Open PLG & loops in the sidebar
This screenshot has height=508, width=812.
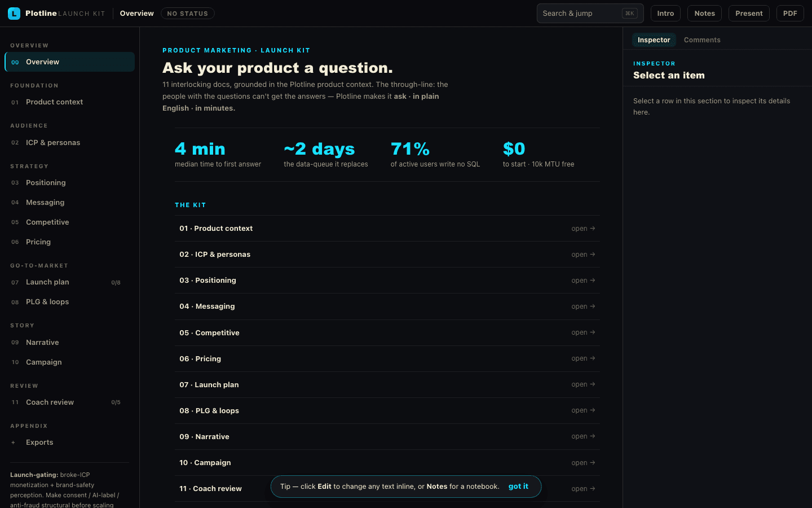tap(69, 302)
